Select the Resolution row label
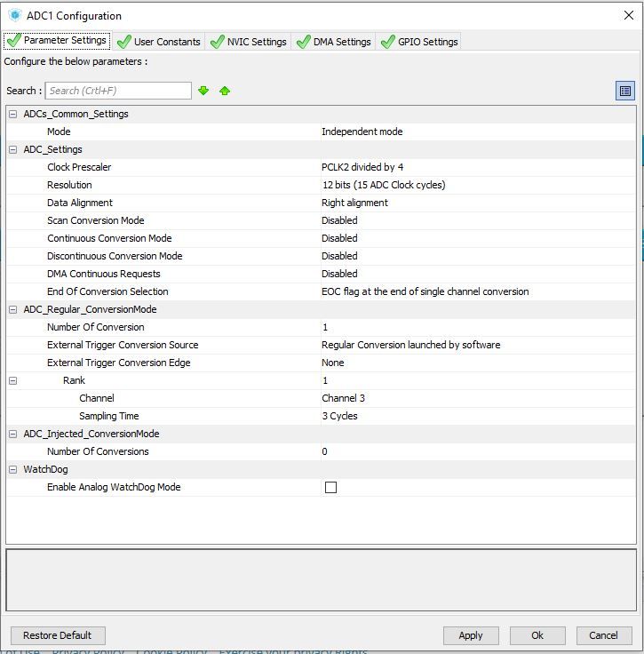This screenshot has height=654, width=644. (69, 185)
